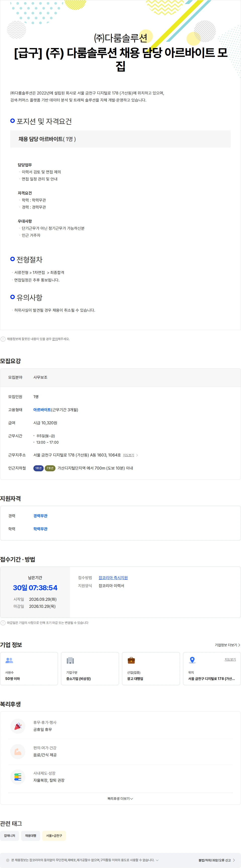This screenshot has height=868, width=241.
Task: Click the 전형절차 section heading
Action: coord(30,259)
